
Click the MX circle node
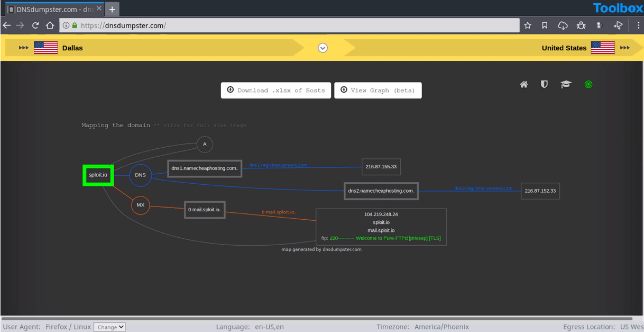coord(141,205)
